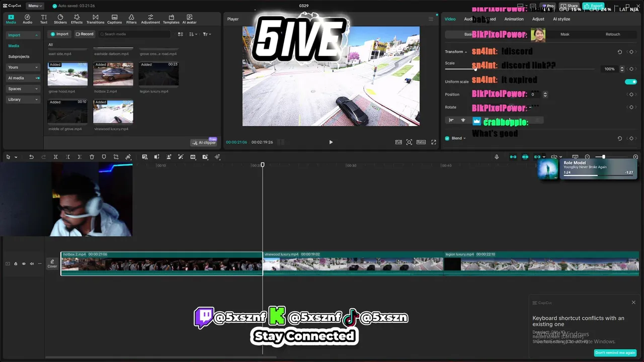644x362 pixels.
Task: Toggle linkage option in timeline
Action: (x=537, y=157)
